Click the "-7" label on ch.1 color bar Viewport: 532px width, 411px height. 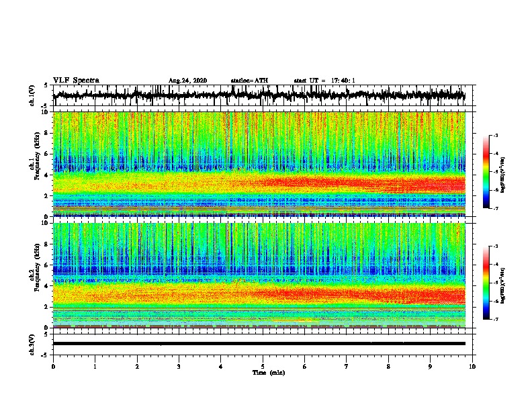495,208
